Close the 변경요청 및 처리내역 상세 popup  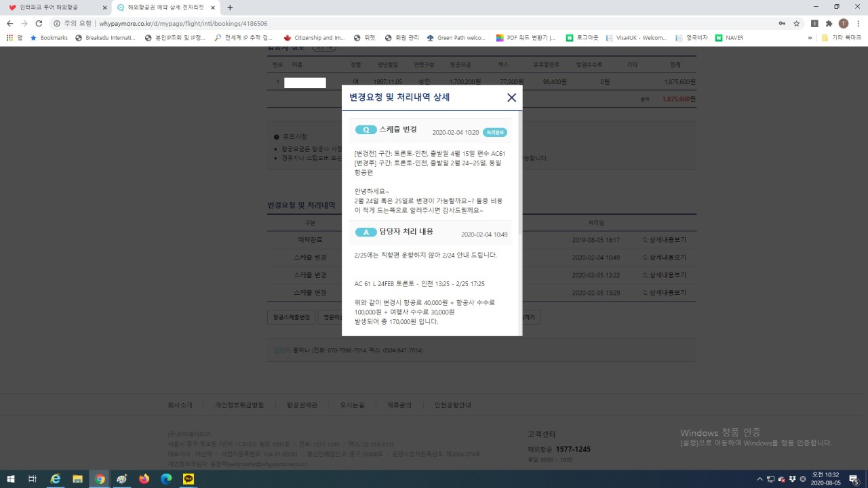click(511, 98)
